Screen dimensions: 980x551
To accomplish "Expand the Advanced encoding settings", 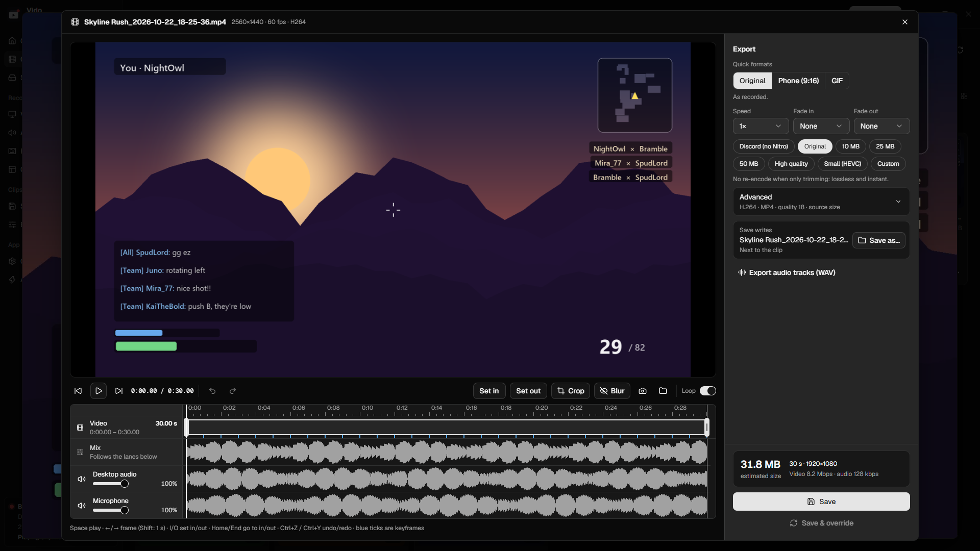I will (x=821, y=202).
